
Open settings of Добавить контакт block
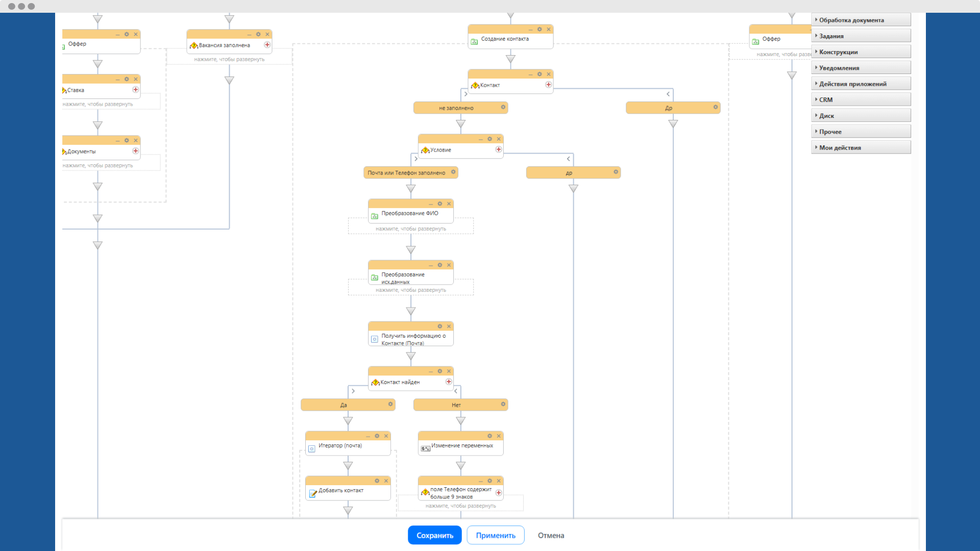pyautogui.click(x=377, y=481)
